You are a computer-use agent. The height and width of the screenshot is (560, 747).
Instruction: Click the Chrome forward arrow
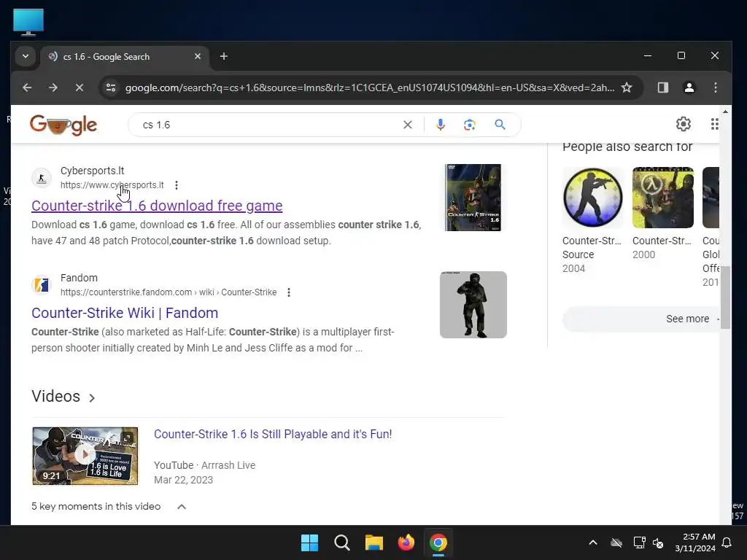tap(53, 87)
